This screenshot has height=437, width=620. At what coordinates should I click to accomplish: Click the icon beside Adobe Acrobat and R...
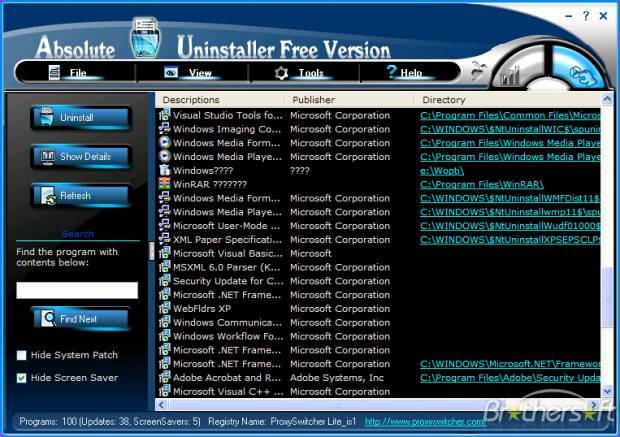pos(164,378)
